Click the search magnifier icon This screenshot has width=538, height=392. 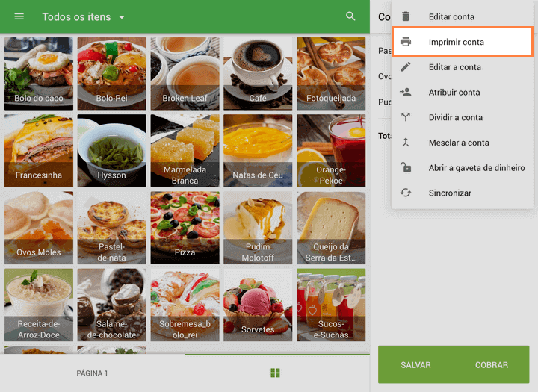coord(350,16)
